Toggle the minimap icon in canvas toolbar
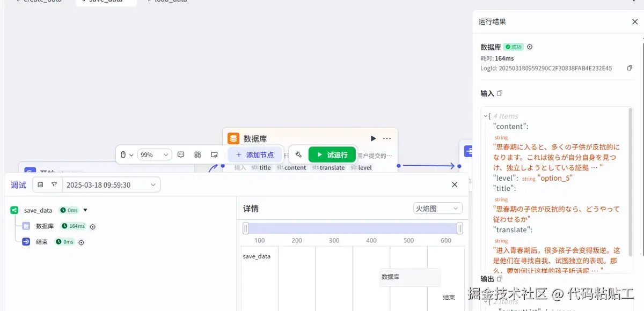 tap(214, 154)
